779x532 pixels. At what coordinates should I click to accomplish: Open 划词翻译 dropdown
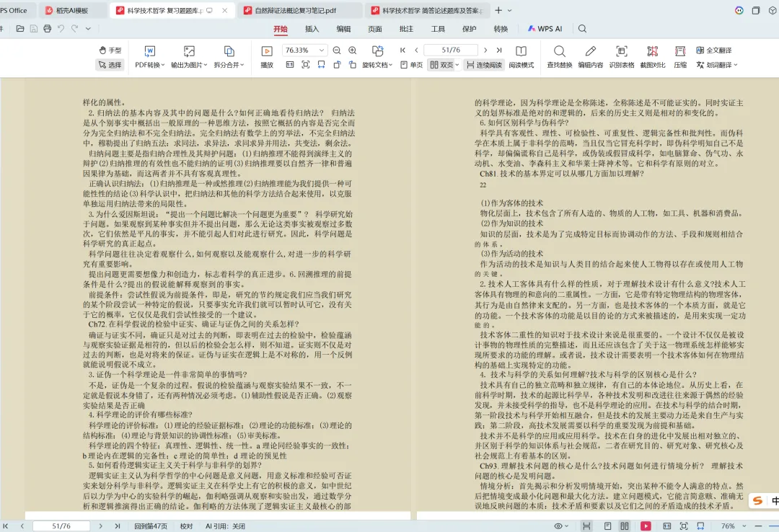pyautogui.click(x=717, y=65)
